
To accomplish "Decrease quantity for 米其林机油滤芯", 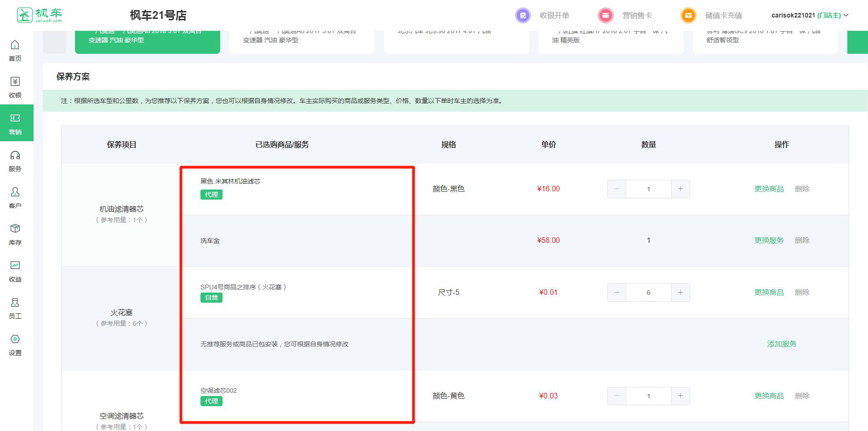I will [617, 189].
